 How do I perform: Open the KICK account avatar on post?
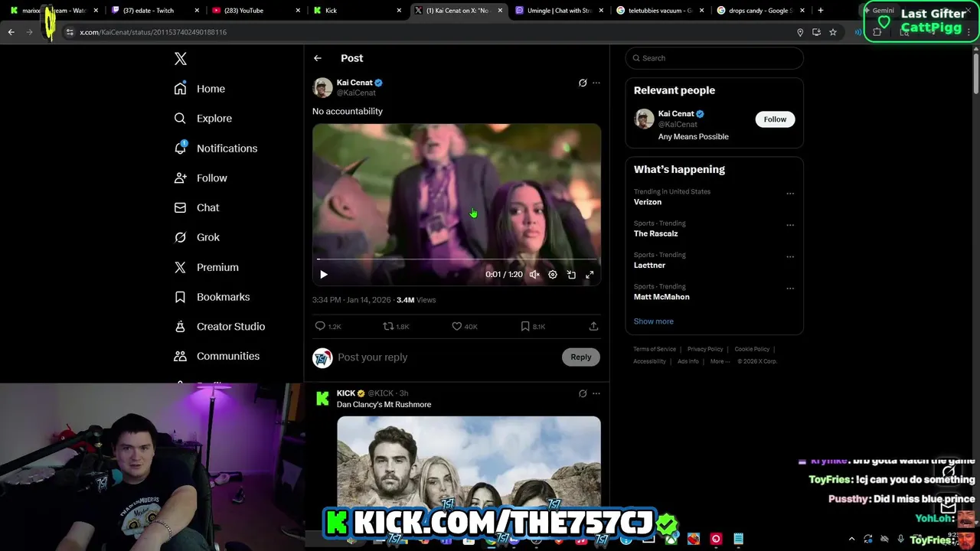click(x=322, y=399)
